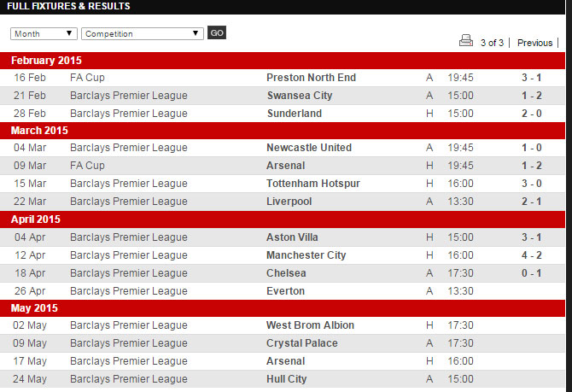Go to the Previous page link
This screenshot has width=572, height=392.
(x=534, y=43)
